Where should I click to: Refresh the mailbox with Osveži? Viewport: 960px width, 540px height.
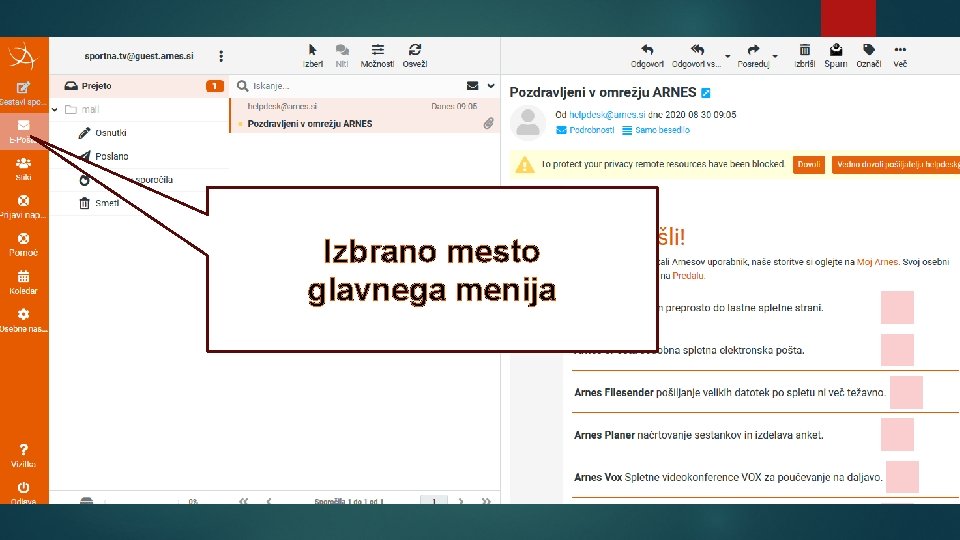[414, 56]
